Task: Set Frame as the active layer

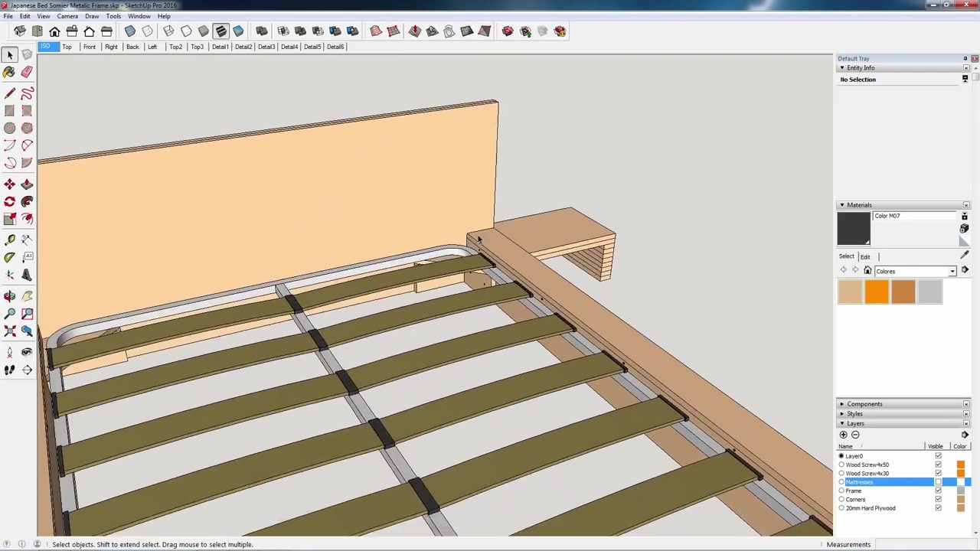Action: point(841,491)
